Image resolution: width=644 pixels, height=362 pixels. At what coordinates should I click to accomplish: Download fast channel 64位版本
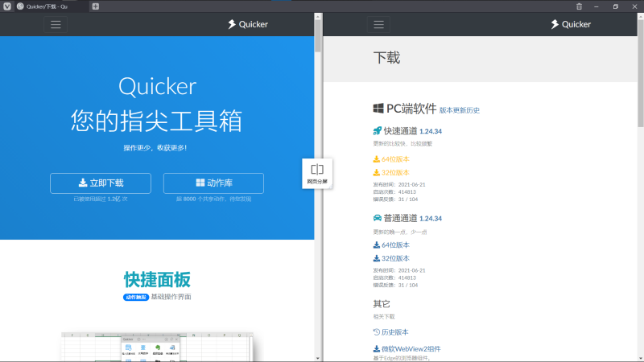tap(391, 158)
